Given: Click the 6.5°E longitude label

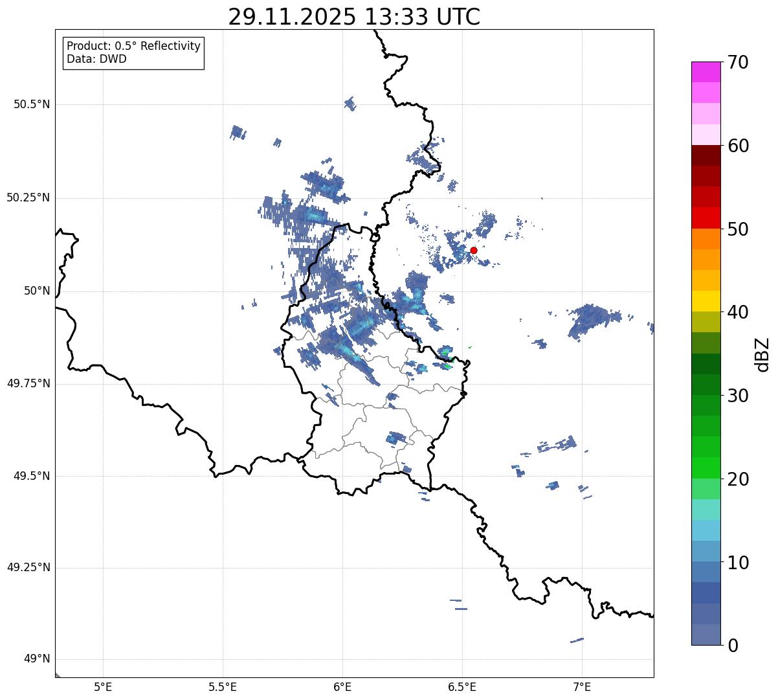Looking at the screenshot, I should 462,687.
